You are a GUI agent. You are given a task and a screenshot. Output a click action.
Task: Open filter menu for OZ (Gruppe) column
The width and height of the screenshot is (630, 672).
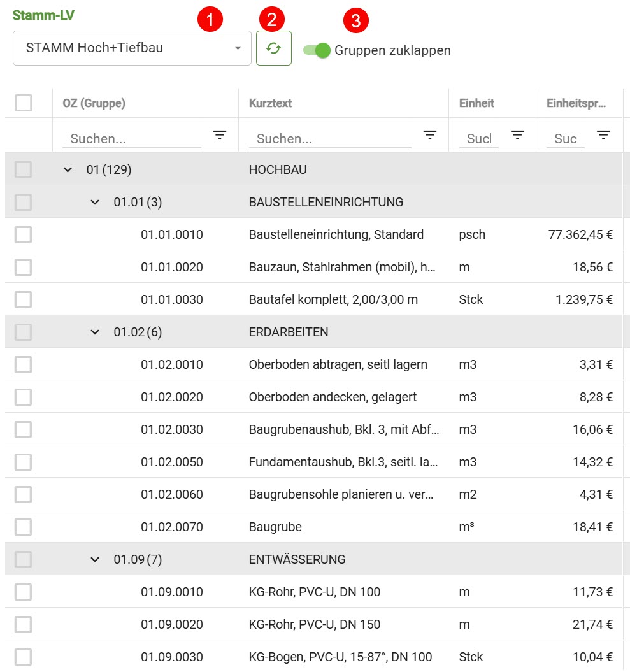coord(220,135)
